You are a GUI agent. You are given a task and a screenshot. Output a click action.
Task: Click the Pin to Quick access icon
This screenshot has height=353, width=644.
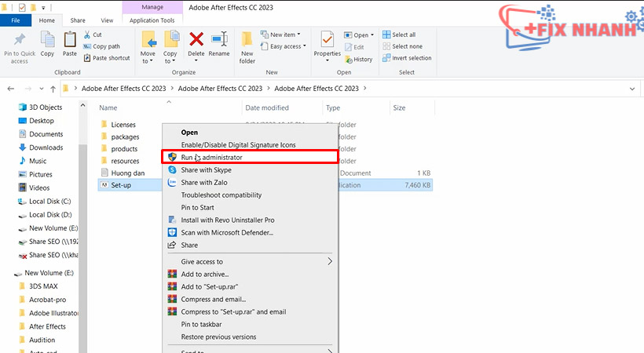(20, 40)
